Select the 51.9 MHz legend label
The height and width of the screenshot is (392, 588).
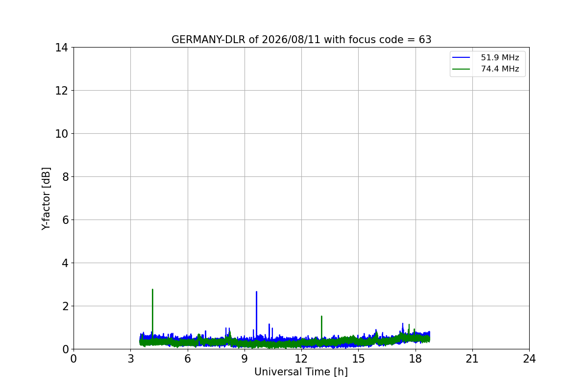[x=500, y=58]
